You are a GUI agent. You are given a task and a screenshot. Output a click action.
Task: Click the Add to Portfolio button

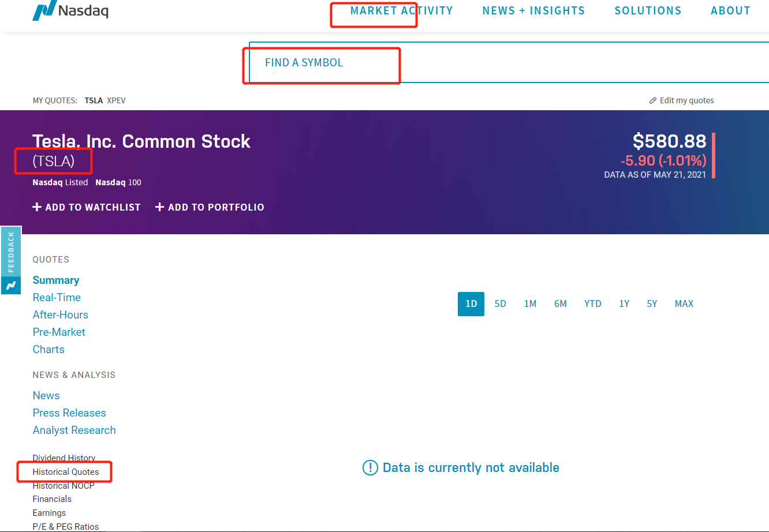click(x=210, y=207)
